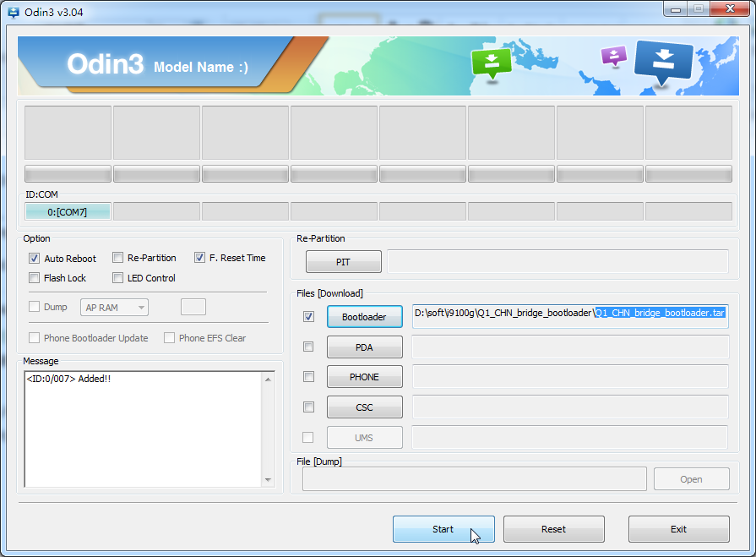Viewport: 756px width, 557px height.
Task: Click the large blue download bubble
Action: click(664, 63)
